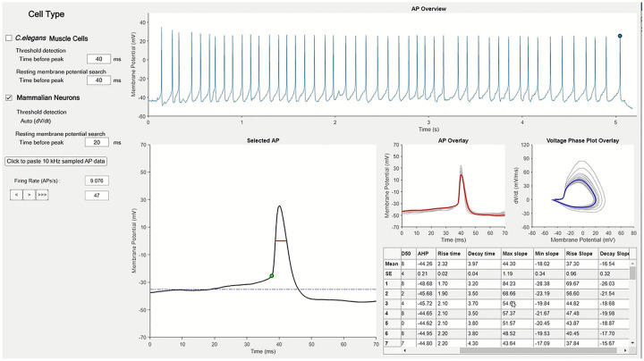Click the Mean Decay time cell 3.97
The image size is (644, 361).
[483, 264]
